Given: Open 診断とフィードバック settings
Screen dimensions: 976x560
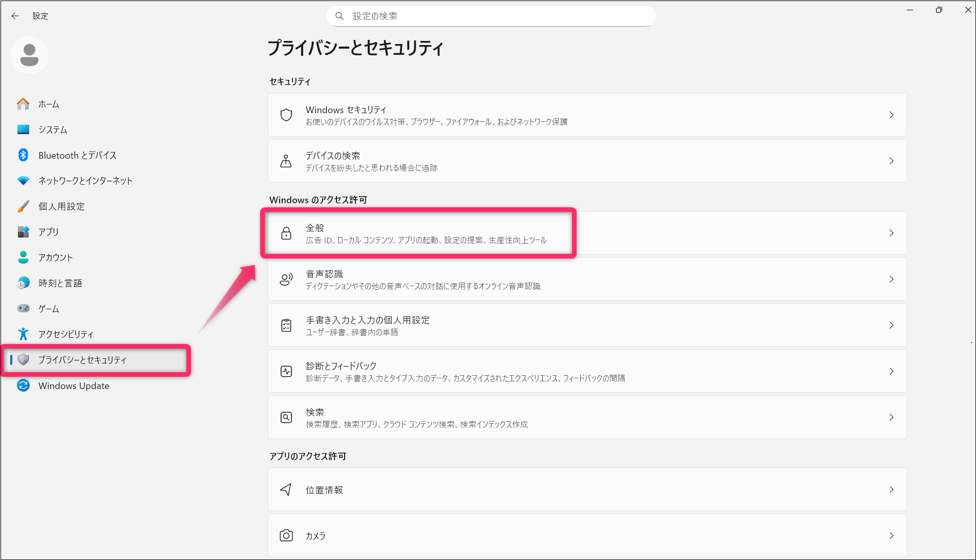Looking at the screenshot, I should 465,372.
